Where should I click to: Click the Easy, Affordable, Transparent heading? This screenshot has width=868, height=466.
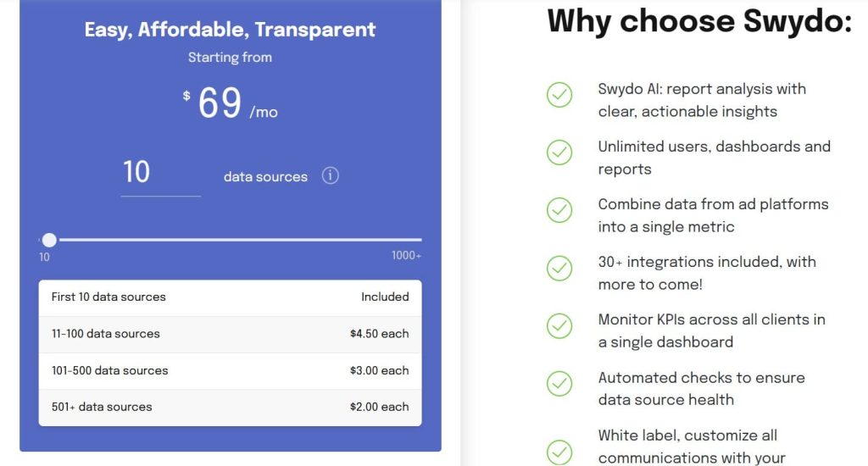click(x=230, y=30)
